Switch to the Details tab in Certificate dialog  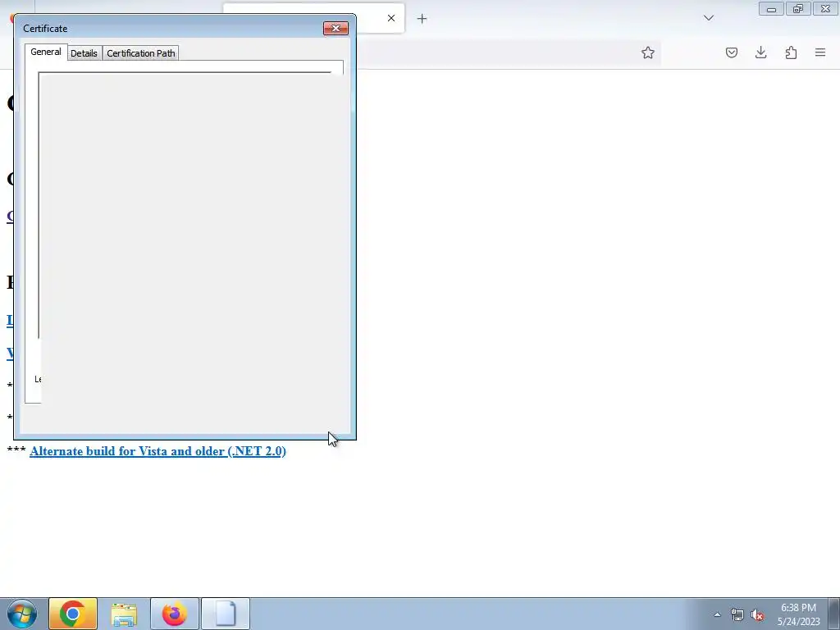tap(84, 53)
